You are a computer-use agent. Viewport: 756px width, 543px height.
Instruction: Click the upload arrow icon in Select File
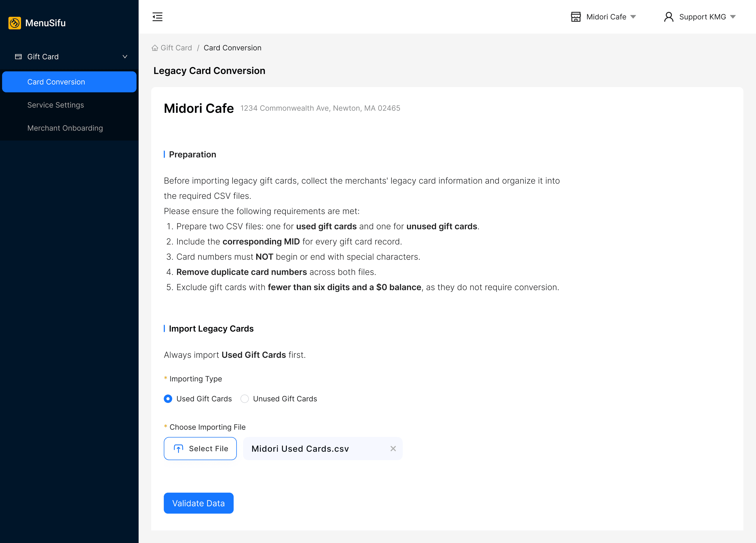pos(178,449)
